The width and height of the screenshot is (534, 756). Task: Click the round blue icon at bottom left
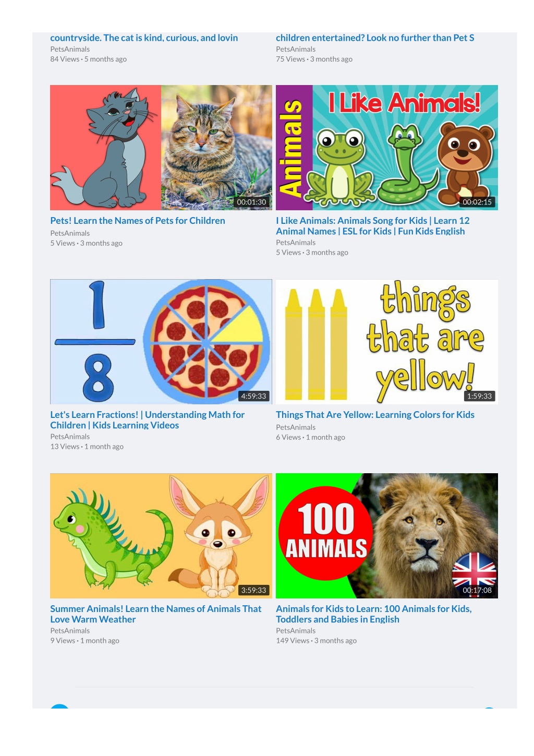point(59,706)
